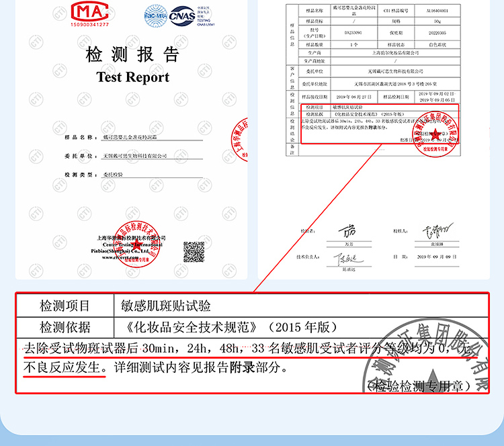Click the （检验检测专用章） caption
This screenshot has width=504, height=446.
[418, 386]
